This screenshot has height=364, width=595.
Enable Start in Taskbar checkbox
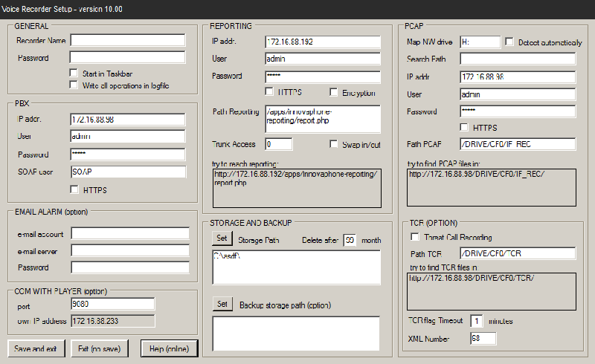(x=74, y=73)
